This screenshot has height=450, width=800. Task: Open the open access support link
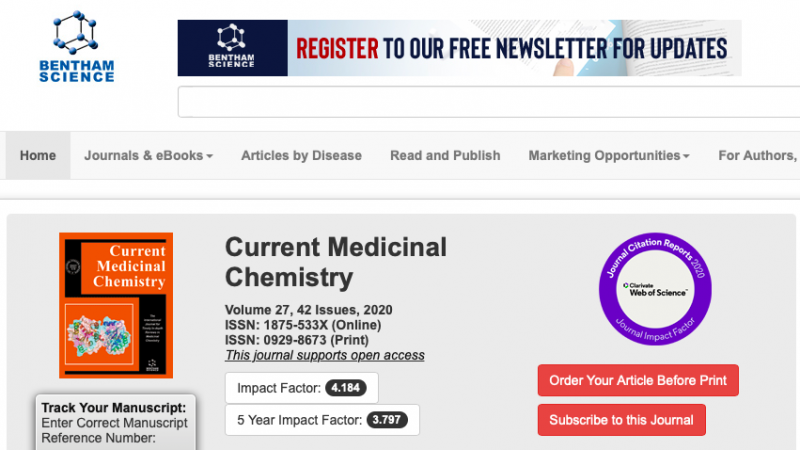coord(325,355)
